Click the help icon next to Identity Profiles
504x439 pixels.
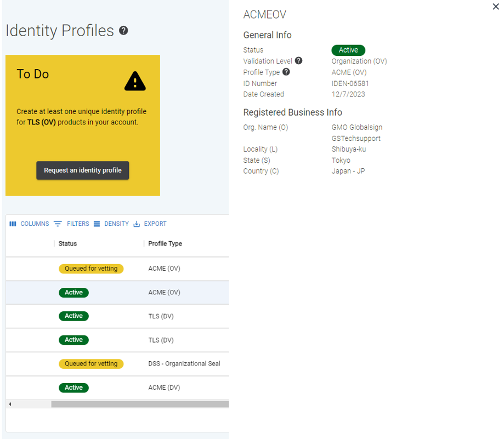(123, 31)
